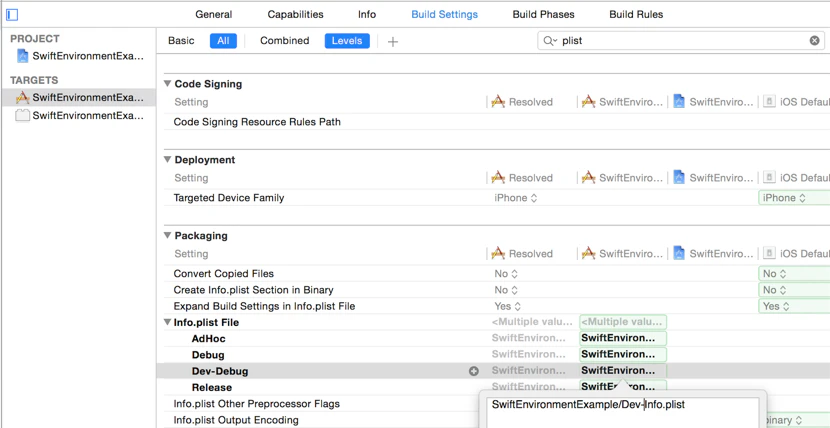The image size is (830, 428).
Task: Click plus icon on Dev-Debug row
Action: (x=474, y=371)
